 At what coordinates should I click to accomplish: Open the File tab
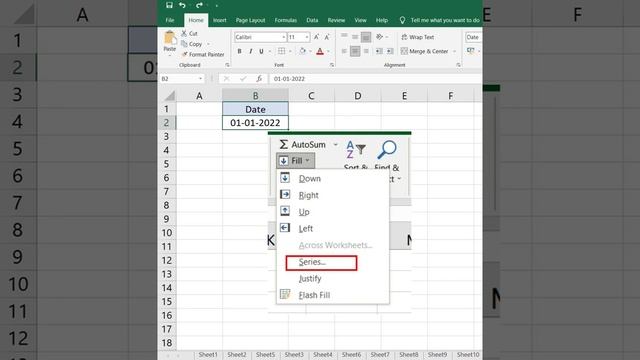point(170,20)
